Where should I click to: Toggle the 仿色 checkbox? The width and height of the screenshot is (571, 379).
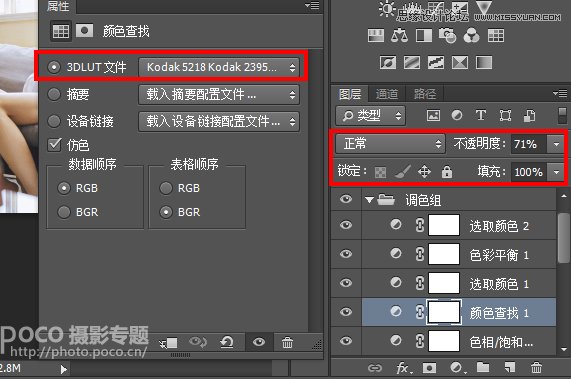[x=54, y=145]
